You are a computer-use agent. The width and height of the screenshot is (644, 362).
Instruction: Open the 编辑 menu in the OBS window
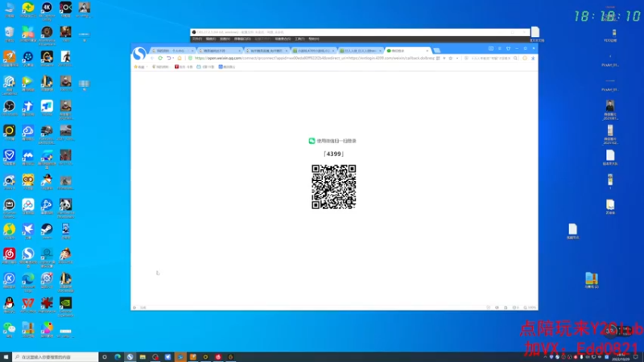[x=211, y=39]
